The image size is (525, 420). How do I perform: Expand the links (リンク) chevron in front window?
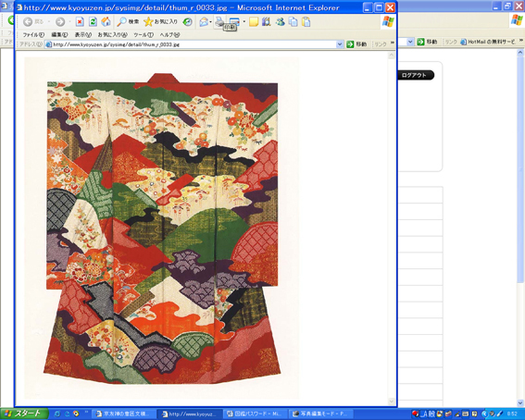[x=392, y=43]
